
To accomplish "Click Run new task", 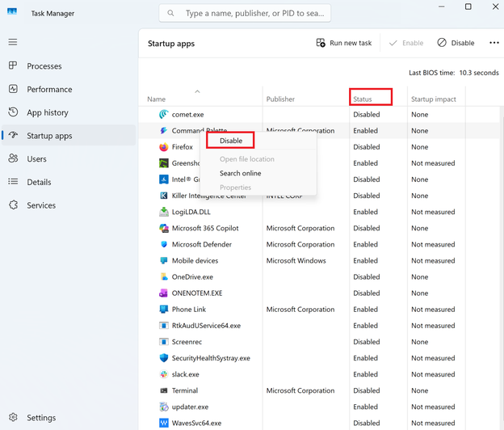I will [x=343, y=43].
